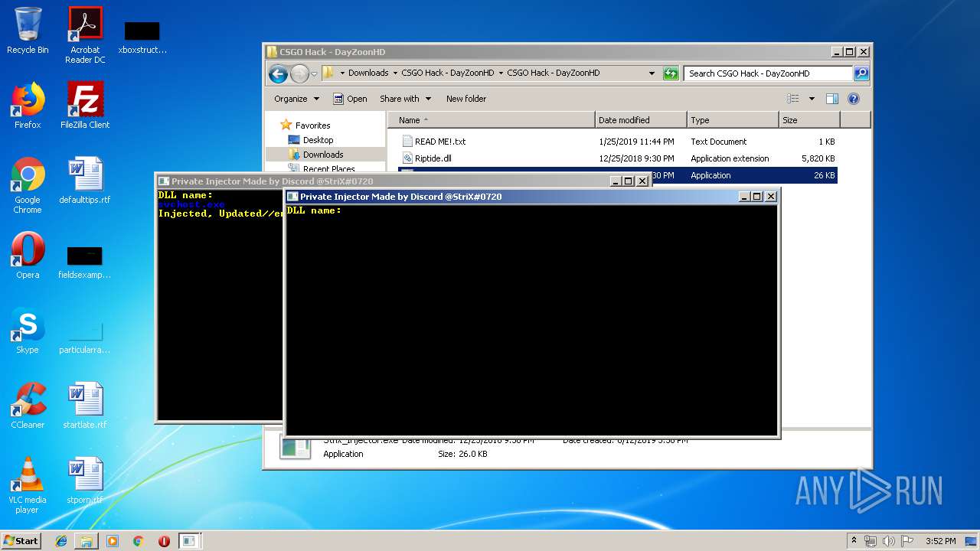Open stporn.rtf document icon
This screenshot has height=551, width=980.
coord(85,481)
